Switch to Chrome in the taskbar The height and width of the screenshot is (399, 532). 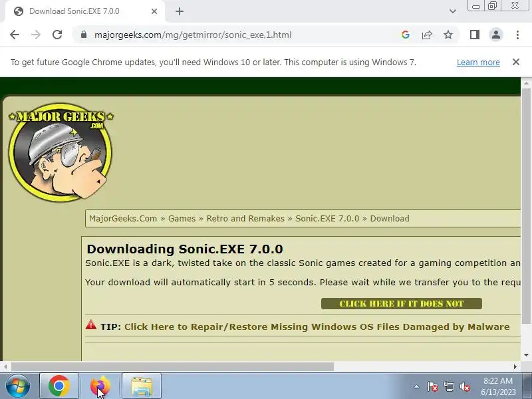point(59,386)
